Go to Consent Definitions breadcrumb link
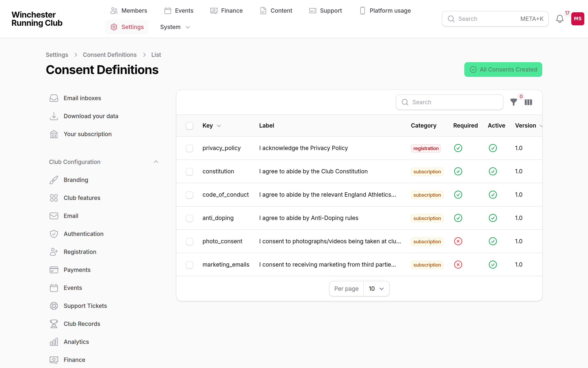The height and width of the screenshot is (368, 588). point(110,55)
